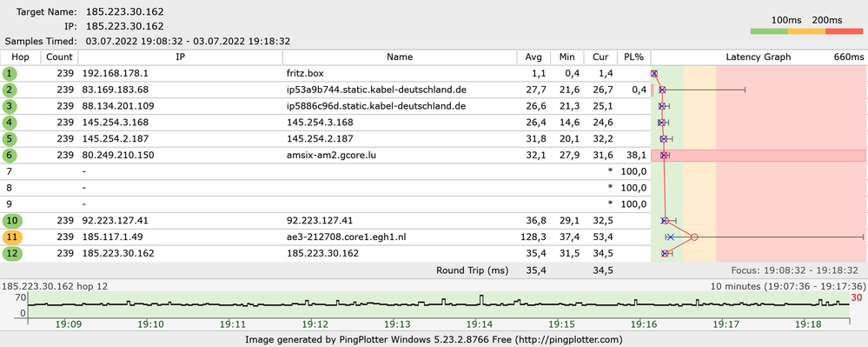Click the green hop 4 circle

[10, 123]
